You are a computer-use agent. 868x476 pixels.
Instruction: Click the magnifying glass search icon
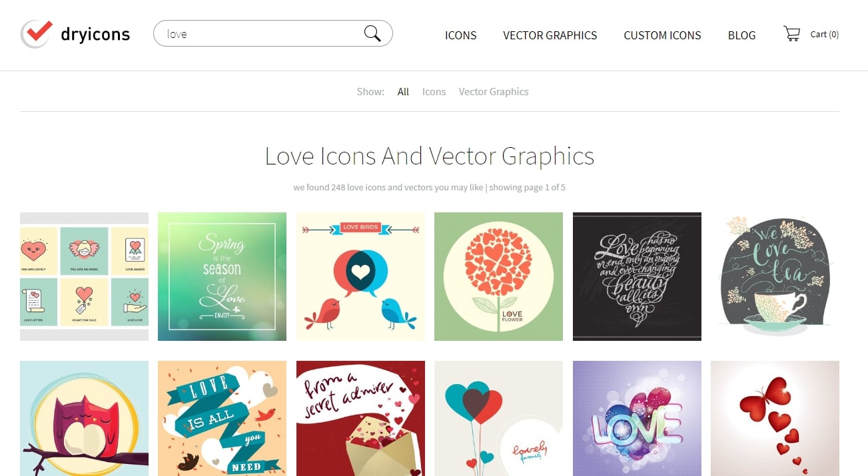pyautogui.click(x=372, y=34)
